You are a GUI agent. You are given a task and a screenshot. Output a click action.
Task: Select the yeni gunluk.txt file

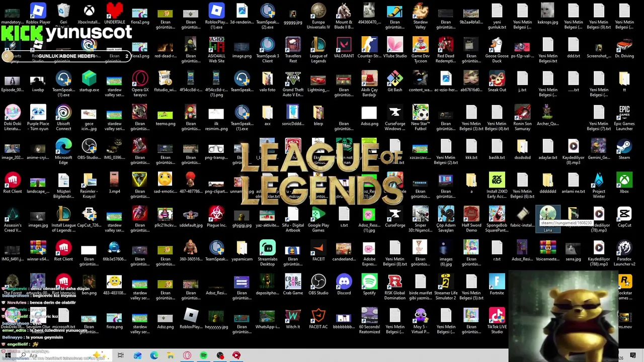coord(497,16)
